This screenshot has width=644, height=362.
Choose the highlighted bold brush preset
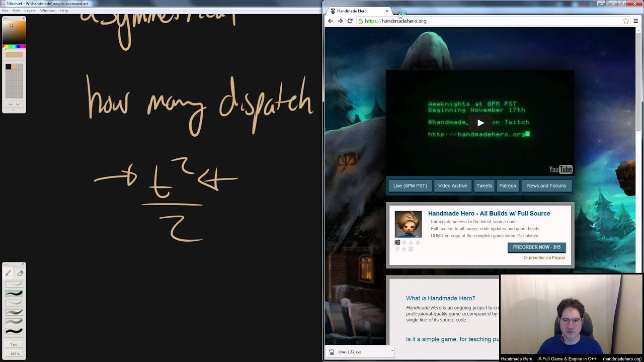(14, 294)
